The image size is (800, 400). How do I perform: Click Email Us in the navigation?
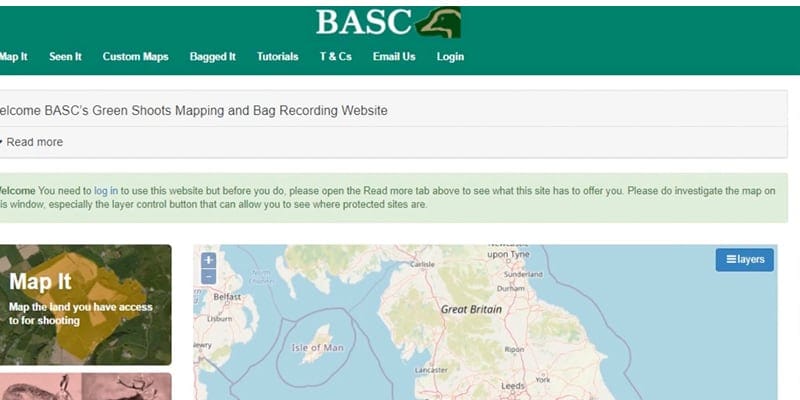pos(394,57)
